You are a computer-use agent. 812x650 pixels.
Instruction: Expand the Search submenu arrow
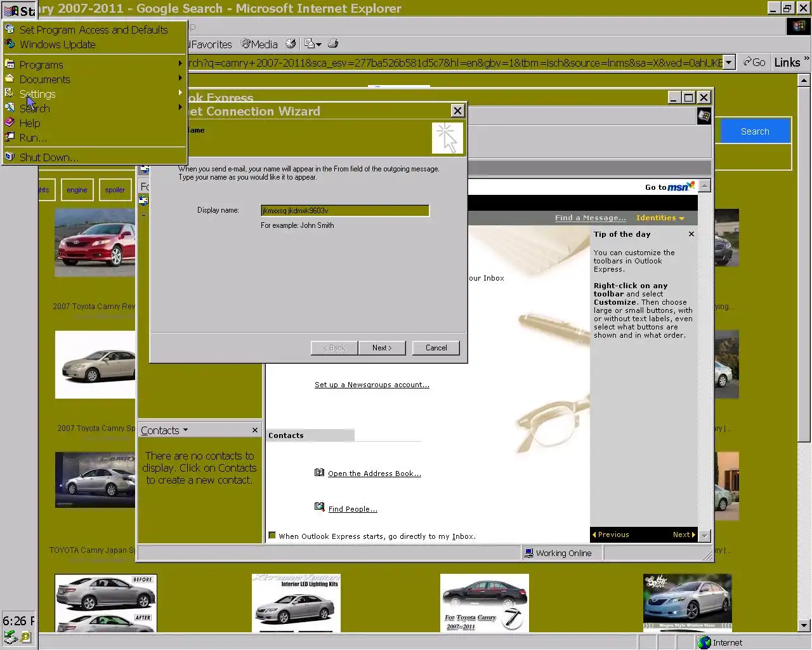click(180, 107)
